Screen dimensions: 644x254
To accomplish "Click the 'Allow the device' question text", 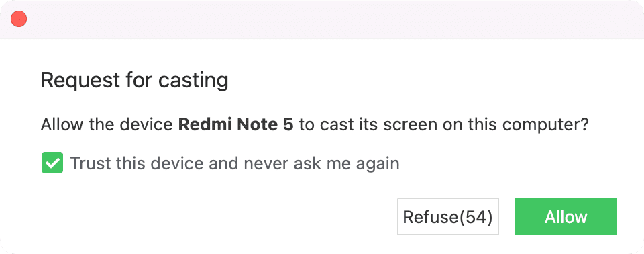I will point(107,124).
